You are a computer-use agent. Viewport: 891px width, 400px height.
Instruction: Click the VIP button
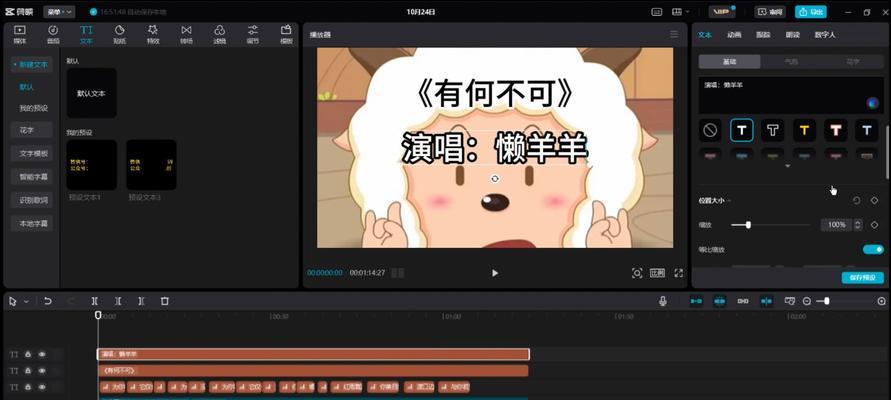pyautogui.click(x=722, y=11)
